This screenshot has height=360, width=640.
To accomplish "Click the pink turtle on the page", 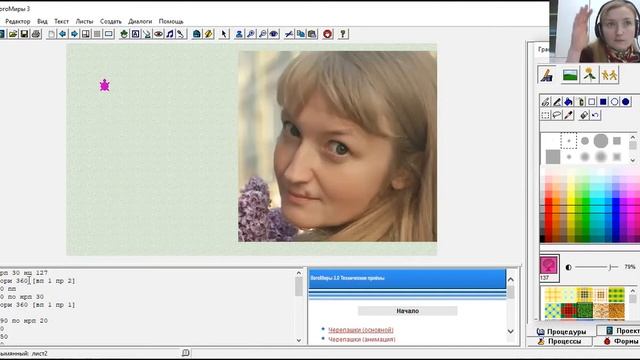I will pyautogui.click(x=104, y=85).
